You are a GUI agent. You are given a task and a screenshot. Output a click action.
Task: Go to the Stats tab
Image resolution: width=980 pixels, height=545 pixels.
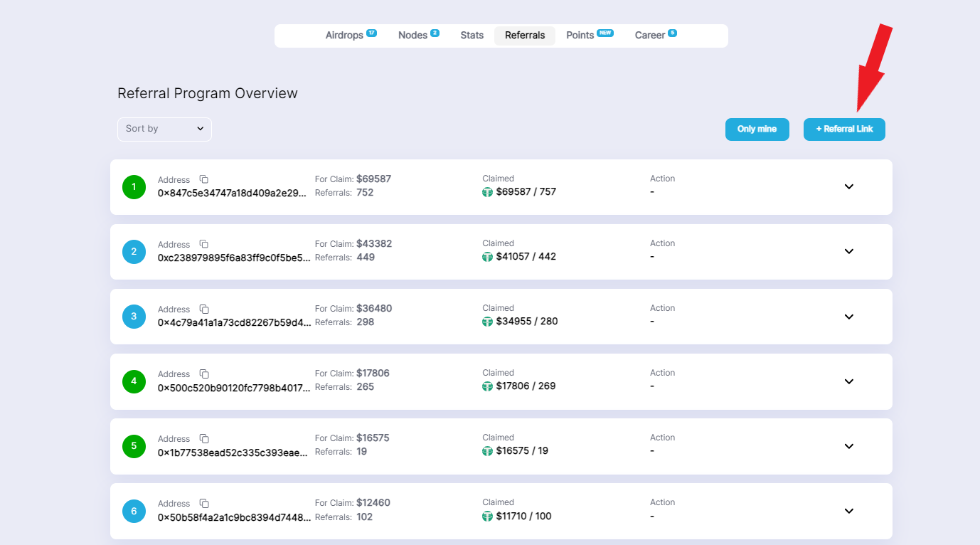pyautogui.click(x=472, y=36)
